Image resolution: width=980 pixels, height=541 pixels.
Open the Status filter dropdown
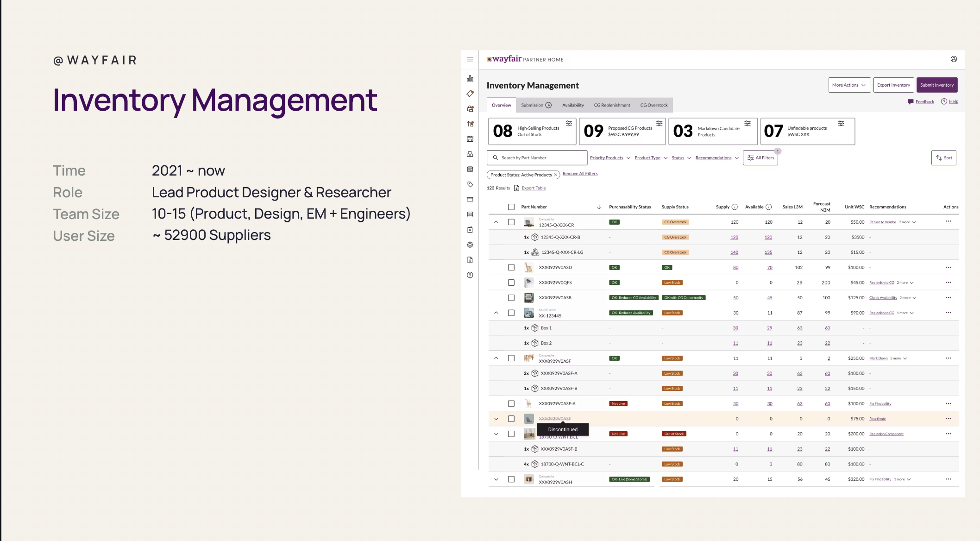[681, 158]
